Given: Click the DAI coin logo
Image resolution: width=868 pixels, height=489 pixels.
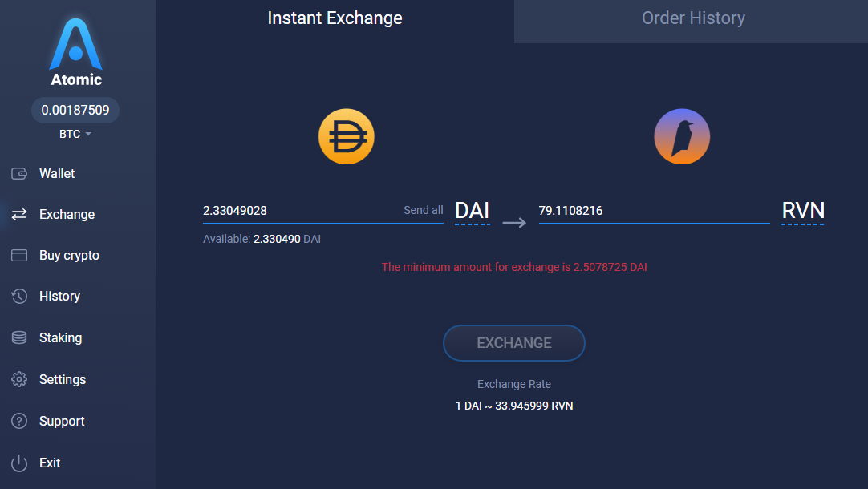Looking at the screenshot, I should pyautogui.click(x=347, y=136).
